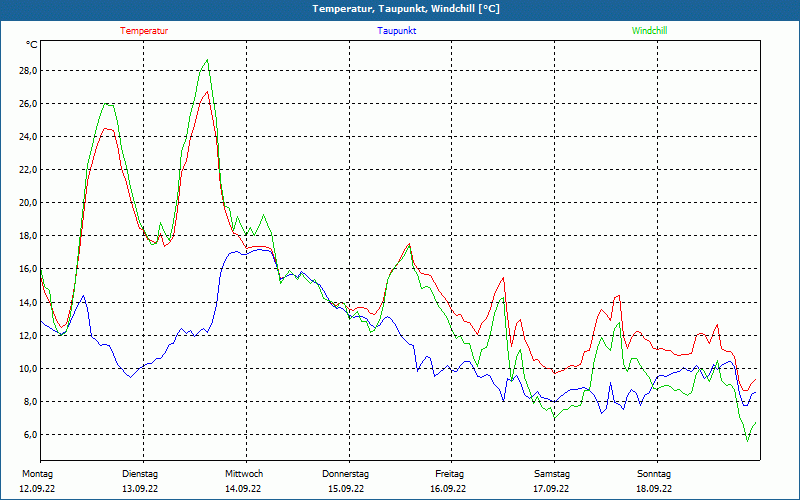Click the date 15.09.22
The width and height of the screenshot is (800, 500).
pos(346,489)
